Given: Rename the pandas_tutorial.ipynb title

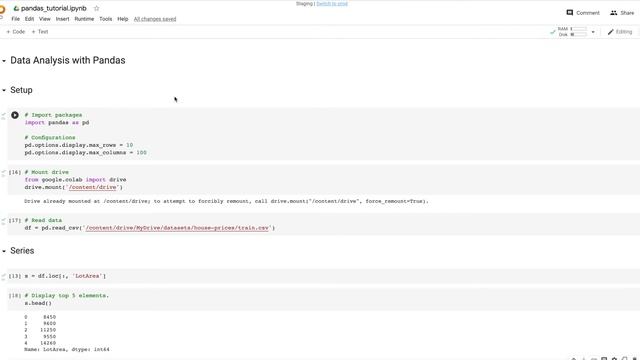Looking at the screenshot, I should pyautogui.click(x=53, y=8).
